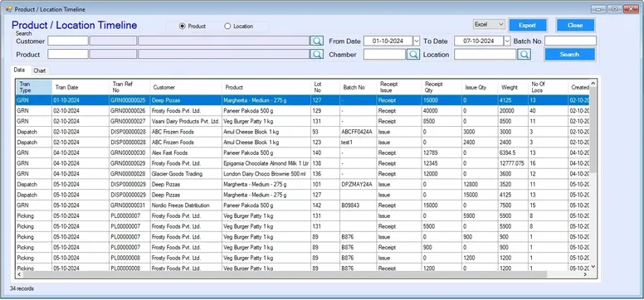Viewport: 644px width, 300px height.
Task: Click the From Date field 01-10-2024
Action: click(388, 41)
